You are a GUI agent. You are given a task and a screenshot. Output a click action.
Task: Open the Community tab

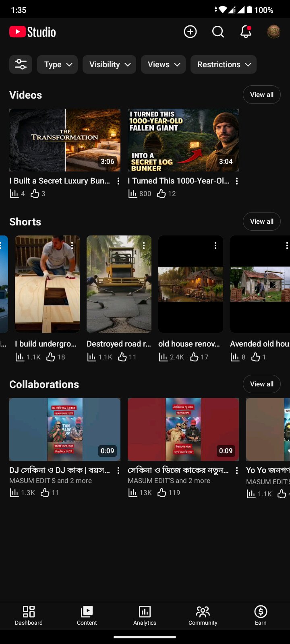tap(203, 616)
